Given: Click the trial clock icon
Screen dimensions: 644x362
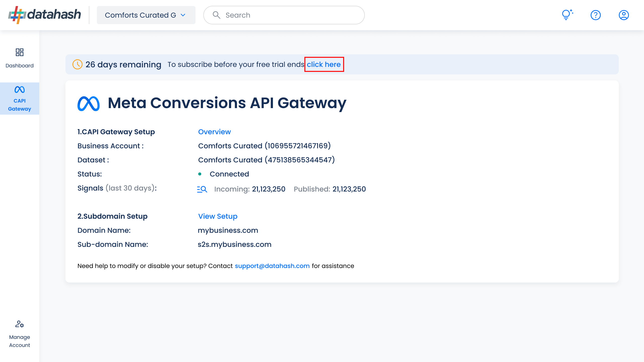Looking at the screenshot, I should (x=77, y=64).
